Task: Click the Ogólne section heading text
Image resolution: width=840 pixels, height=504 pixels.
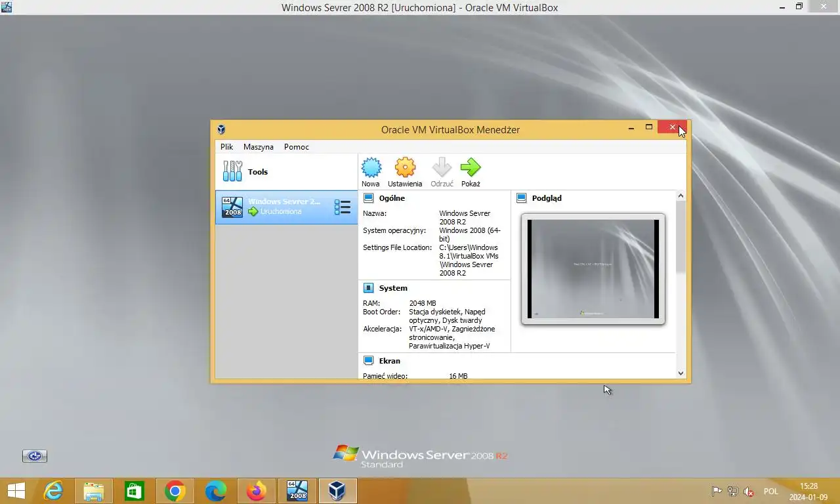Action: point(392,198)
